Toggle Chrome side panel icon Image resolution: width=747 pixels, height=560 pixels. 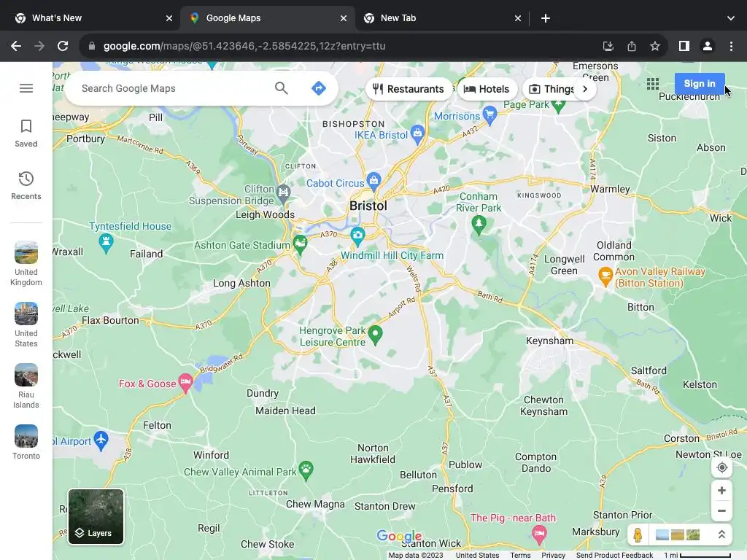(x=684, y=46)
